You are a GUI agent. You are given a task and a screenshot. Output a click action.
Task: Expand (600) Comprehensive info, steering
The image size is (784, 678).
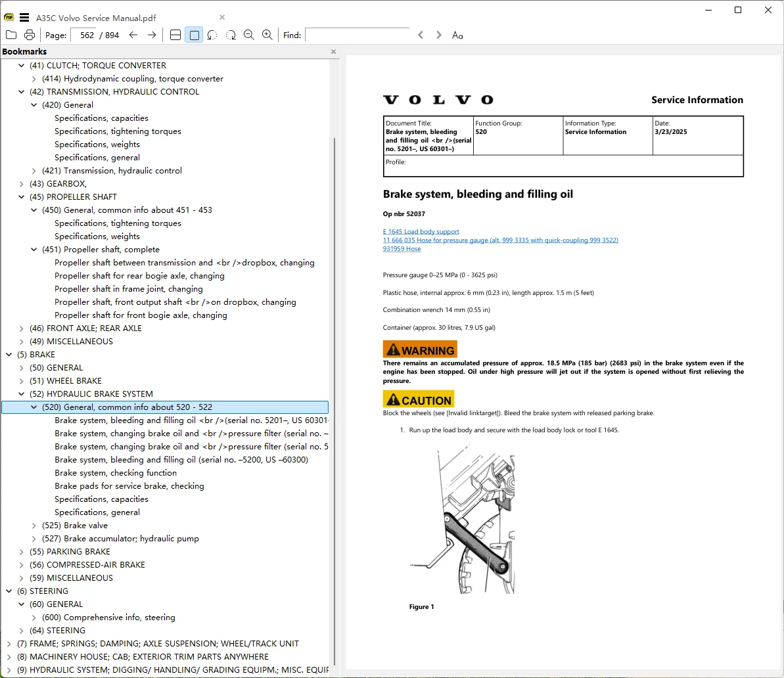click(x=34, y=618)
